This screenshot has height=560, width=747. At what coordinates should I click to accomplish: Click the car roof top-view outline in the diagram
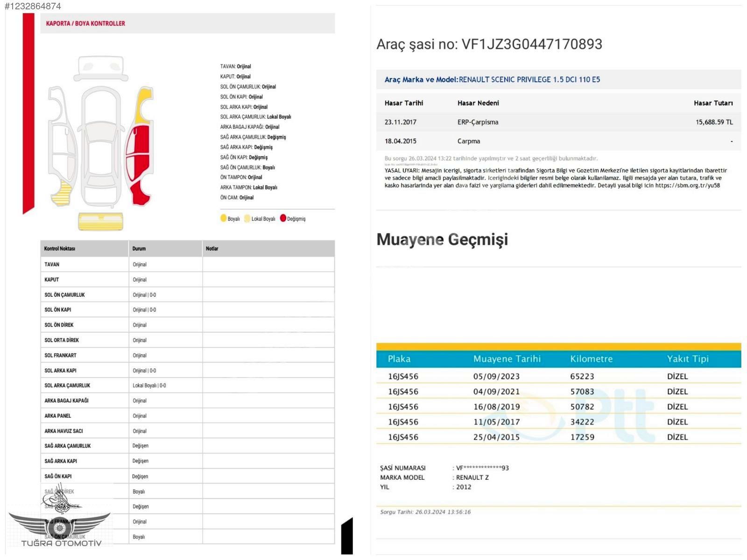tap(101, 147)
